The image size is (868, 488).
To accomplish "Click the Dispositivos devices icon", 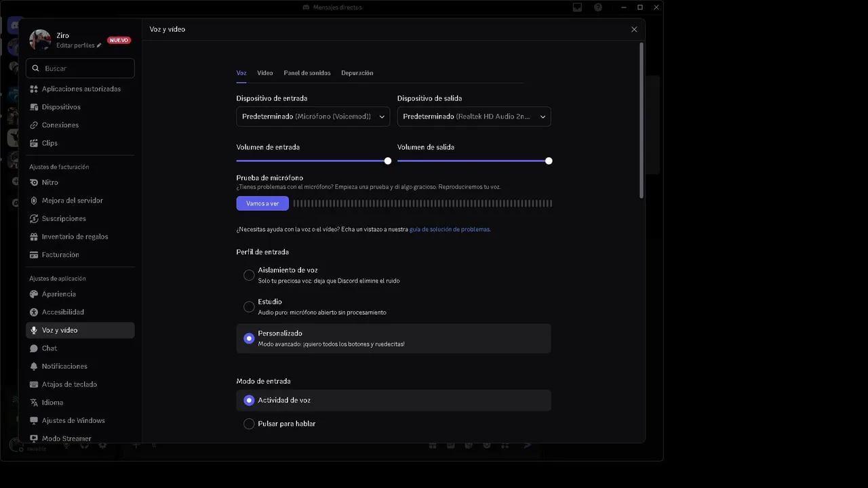I will 35,107.
